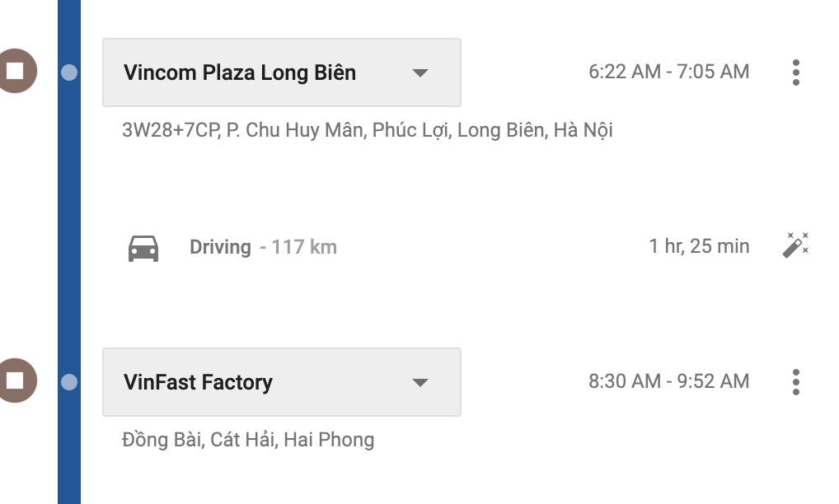Click the blue vertical timeline bar
Image resolution: width=839 pixels, height=504 pixels.
[69, 247]
